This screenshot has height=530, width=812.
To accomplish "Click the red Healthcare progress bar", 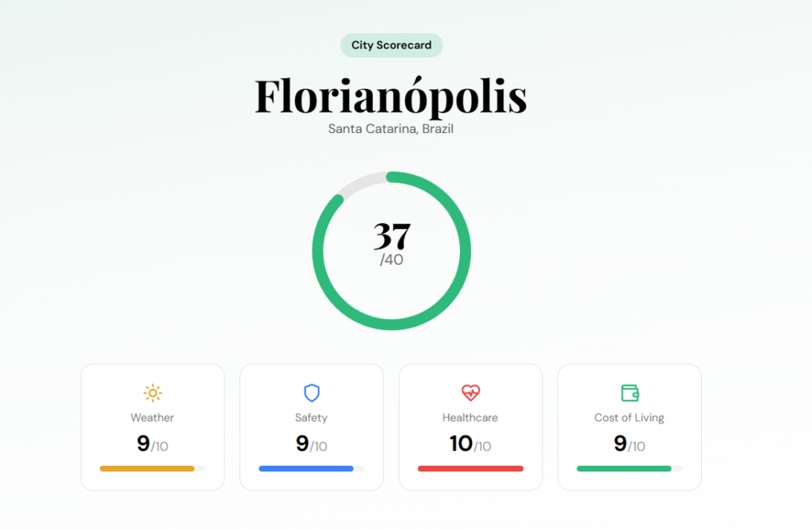I will click(470, 468).
